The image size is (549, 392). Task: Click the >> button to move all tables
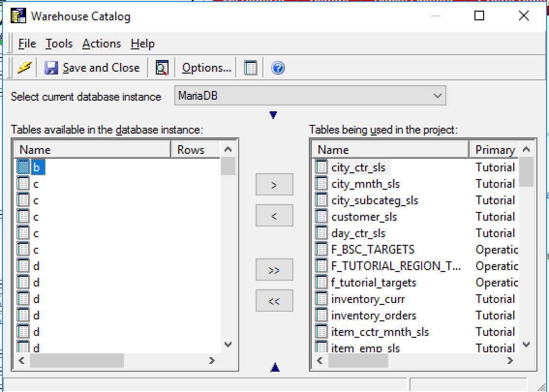point(274,270)
